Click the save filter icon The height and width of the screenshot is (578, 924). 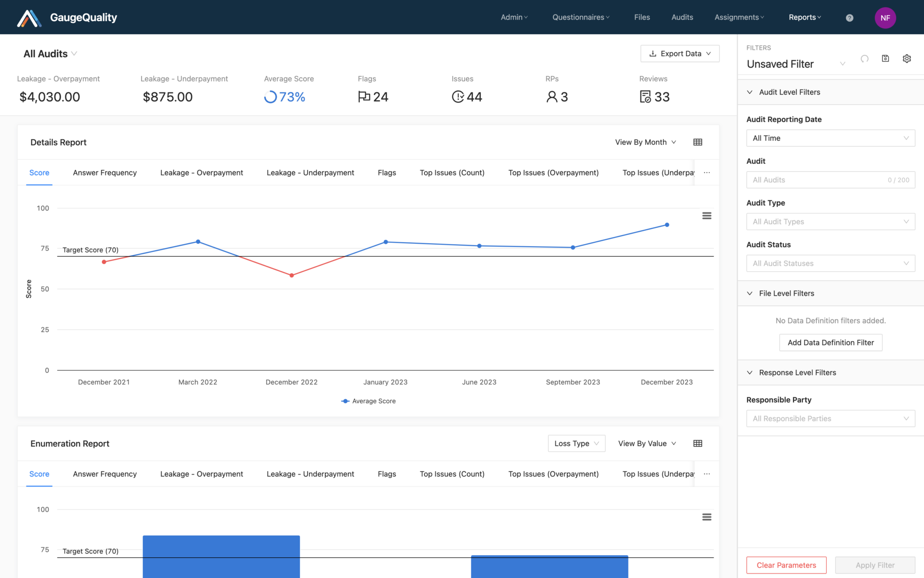tap(885, 58)
